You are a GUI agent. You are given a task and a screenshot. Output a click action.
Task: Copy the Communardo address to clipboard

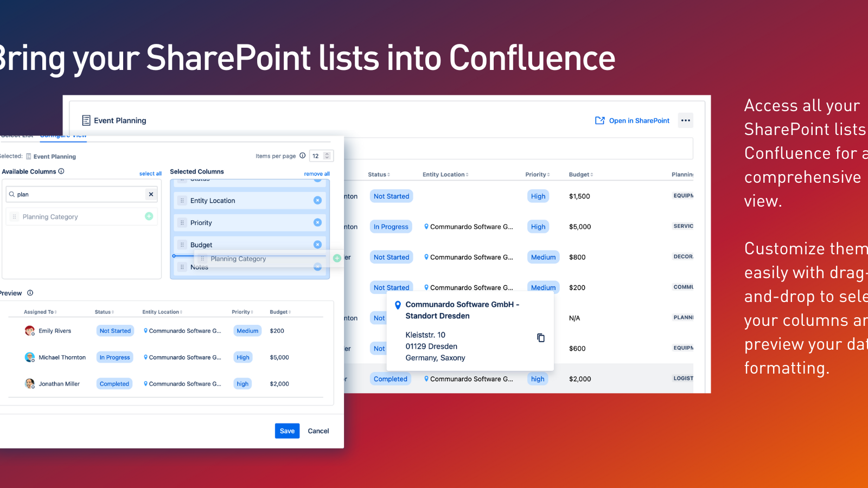pos(541,338)
